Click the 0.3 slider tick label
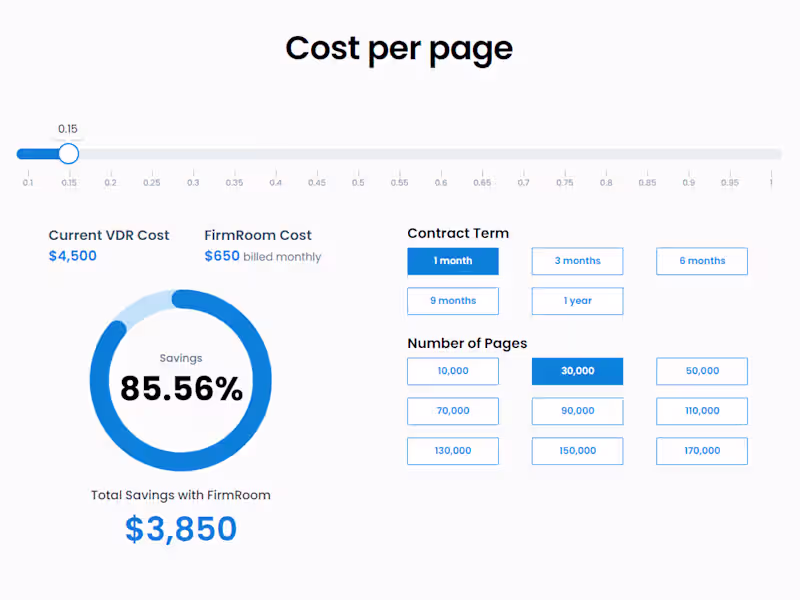 pyautogui.click(x=193, y=183)
